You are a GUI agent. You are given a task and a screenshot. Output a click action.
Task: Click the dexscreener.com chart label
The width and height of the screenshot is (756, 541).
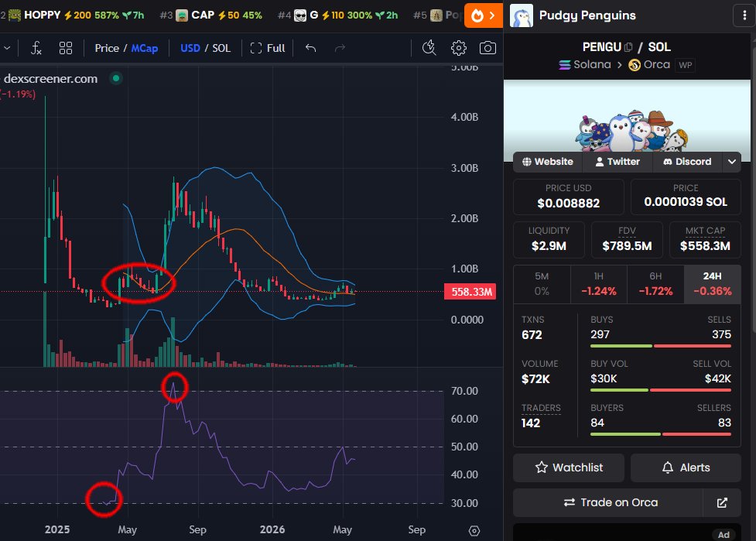pos(50,79)
